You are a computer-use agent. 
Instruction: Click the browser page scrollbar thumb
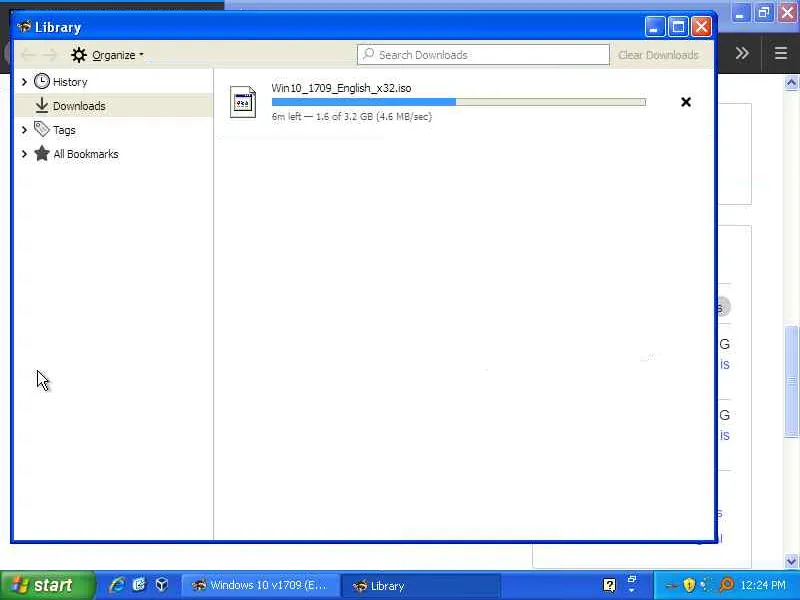click(x=791, y=381)
